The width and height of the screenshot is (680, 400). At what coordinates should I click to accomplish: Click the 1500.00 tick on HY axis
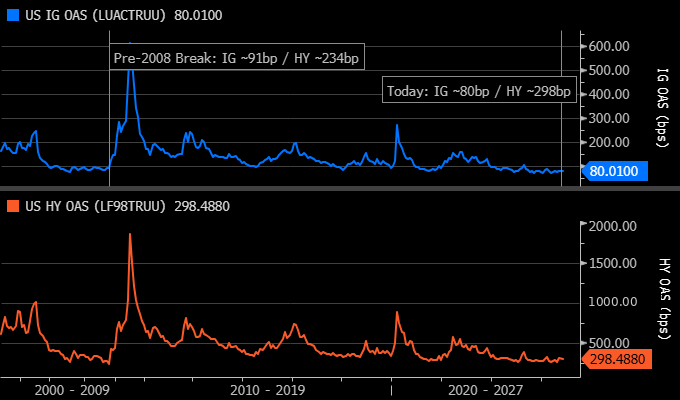[x=612, y=263]
